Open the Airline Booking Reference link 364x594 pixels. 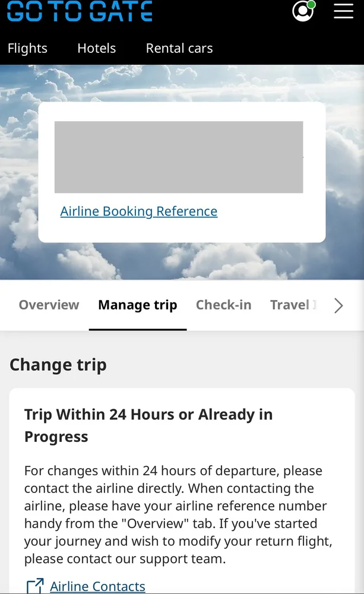point(138,211)
